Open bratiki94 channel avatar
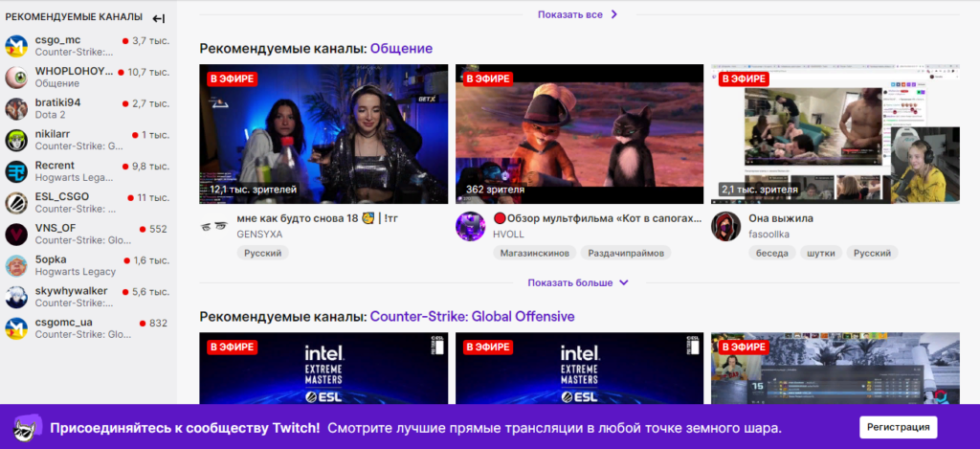Image resolution: width=980 pixels, height=449 pixels. coord(16,109)
